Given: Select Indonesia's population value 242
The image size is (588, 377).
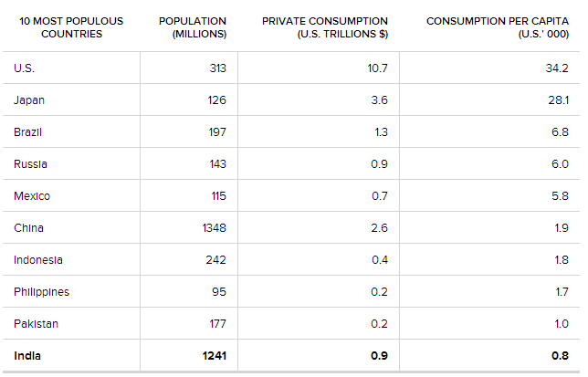Looking at the screenshot, I should pos(216,260).
